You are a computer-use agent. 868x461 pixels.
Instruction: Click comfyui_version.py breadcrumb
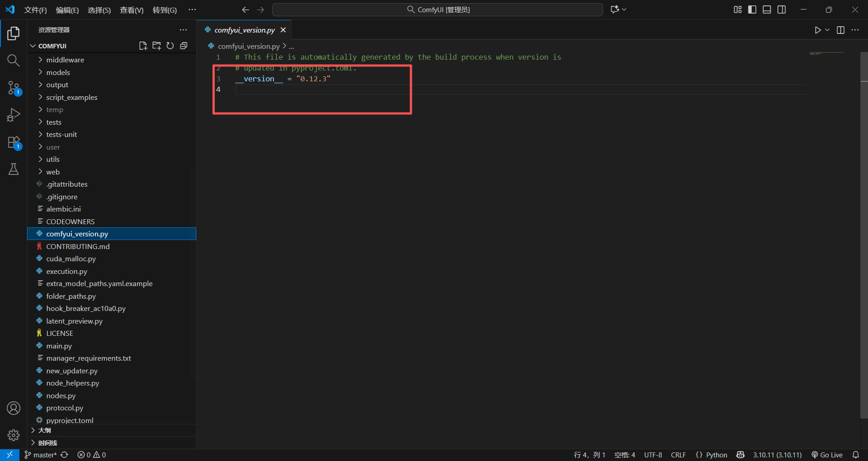(x=248, y=46)
